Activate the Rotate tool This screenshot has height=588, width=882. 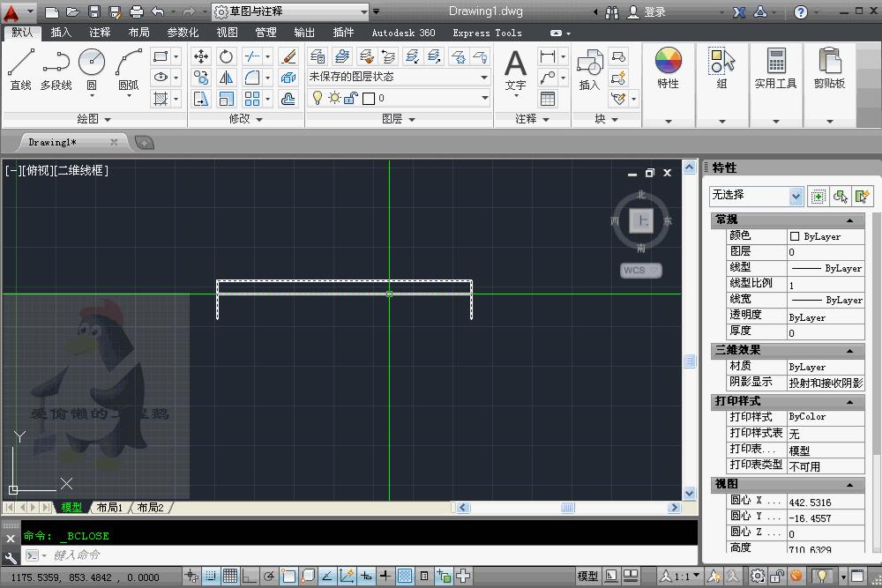click(226, 56)
